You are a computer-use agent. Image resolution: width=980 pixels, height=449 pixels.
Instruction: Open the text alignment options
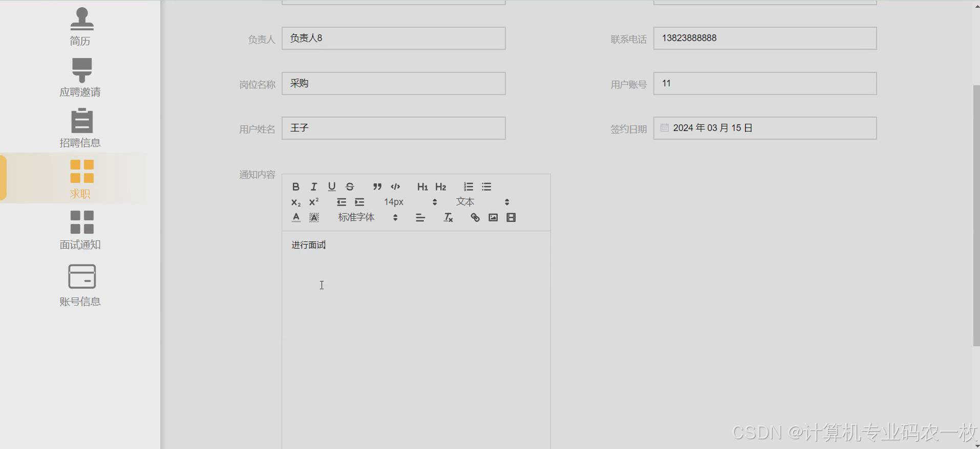(420, 217)
